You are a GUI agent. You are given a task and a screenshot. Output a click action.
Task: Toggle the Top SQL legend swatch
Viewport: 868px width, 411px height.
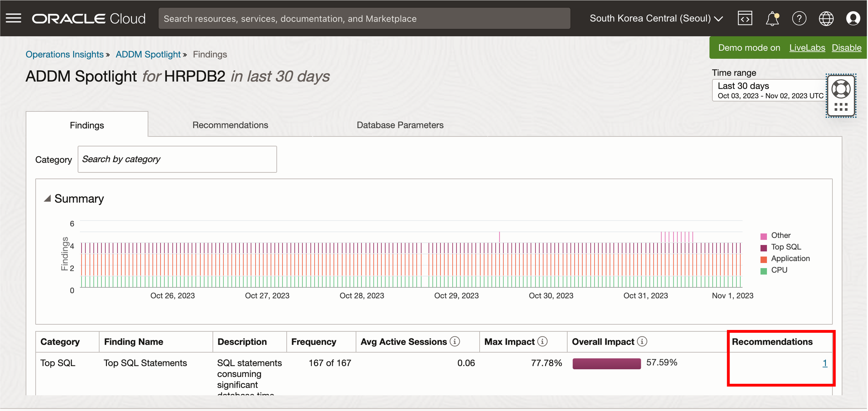click(764, 248)
